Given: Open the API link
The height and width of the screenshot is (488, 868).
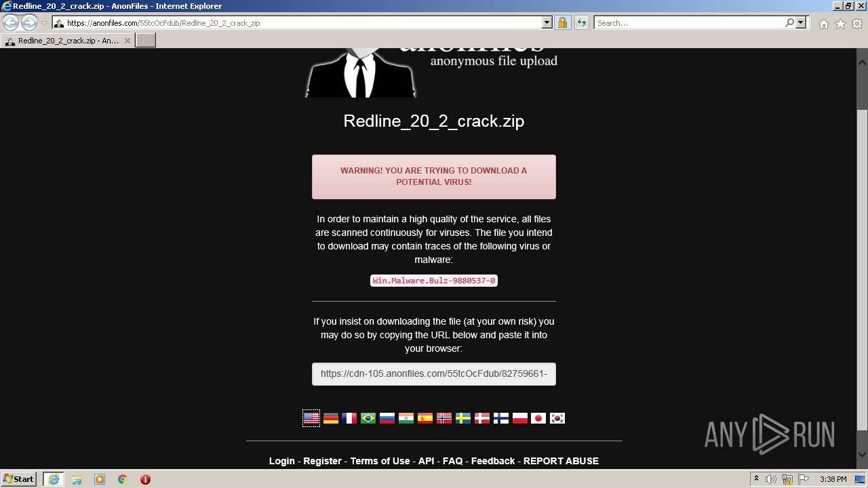Looking at the screenshot, I should 426,461.
